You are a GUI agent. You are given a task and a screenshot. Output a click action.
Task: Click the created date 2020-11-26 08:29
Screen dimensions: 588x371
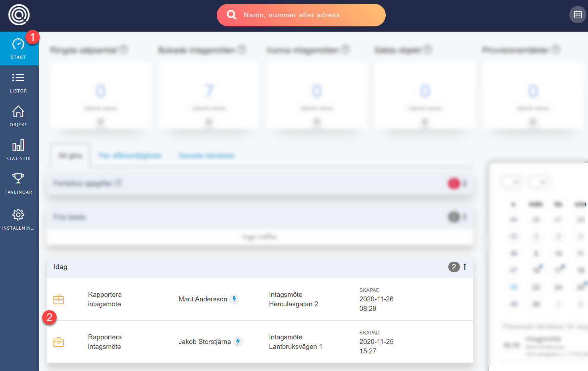376,304
